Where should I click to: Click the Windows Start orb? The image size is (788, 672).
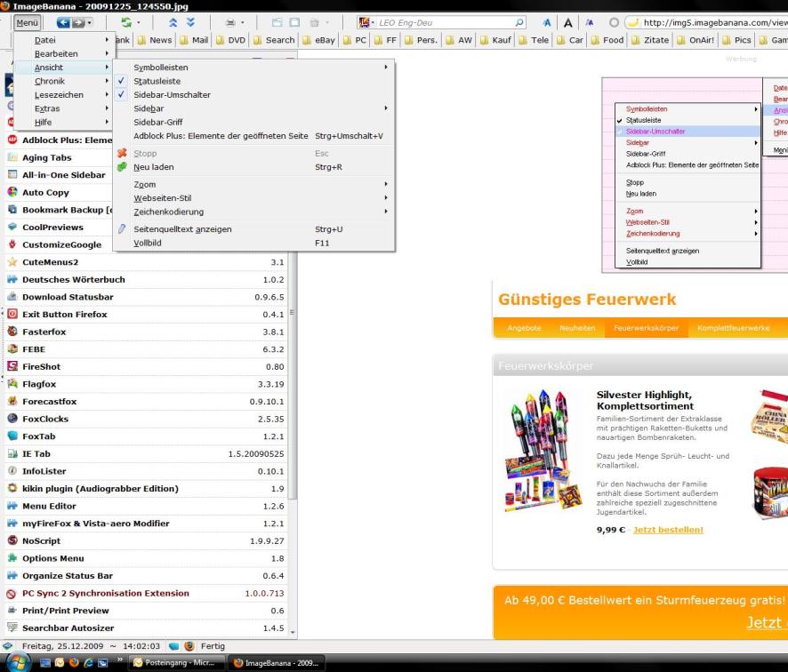[x=16, y=663]
